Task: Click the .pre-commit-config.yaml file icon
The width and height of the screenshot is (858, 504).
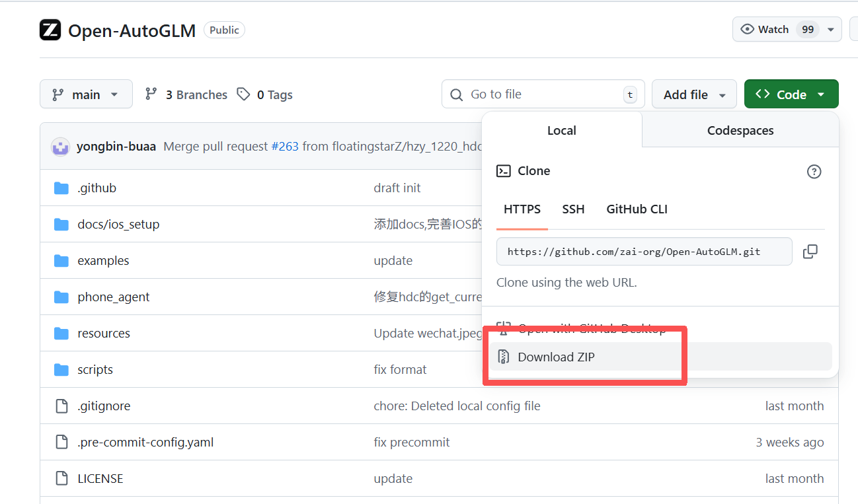Action: 61,443
